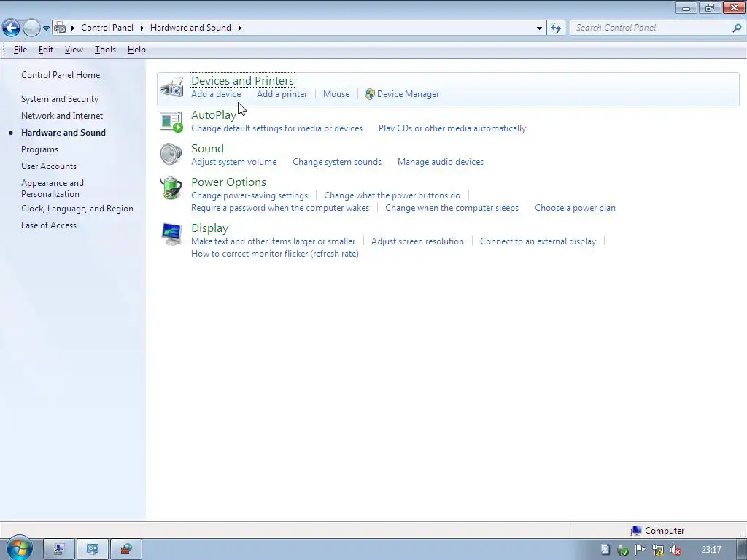
Task: Click Adjust system volume link
Action: [234, 162]
